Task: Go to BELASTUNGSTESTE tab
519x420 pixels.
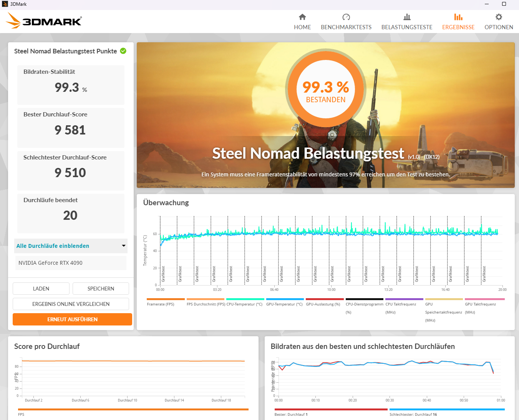Action: pos(407,22)
